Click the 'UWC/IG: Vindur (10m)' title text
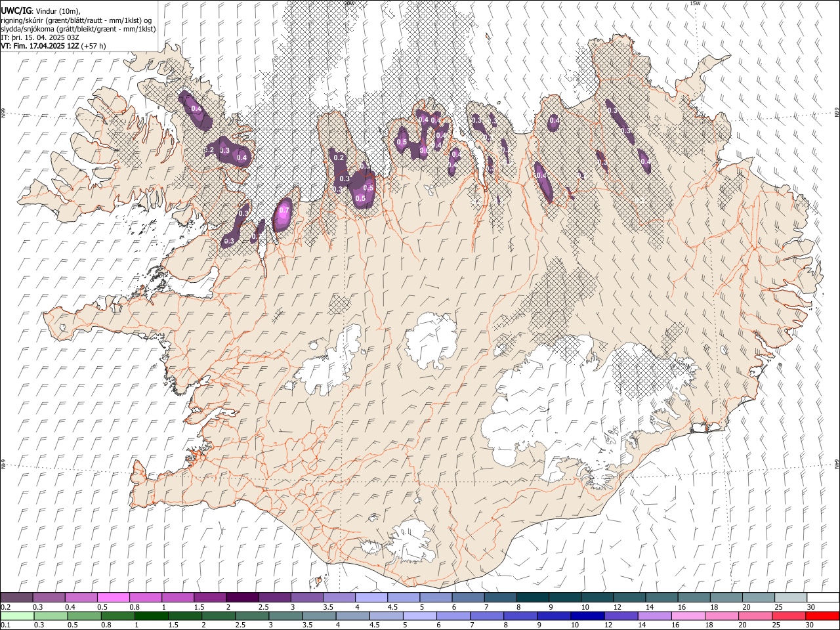Image resolution: width=840 pixels, height=630 pixels. coord(41,11)
